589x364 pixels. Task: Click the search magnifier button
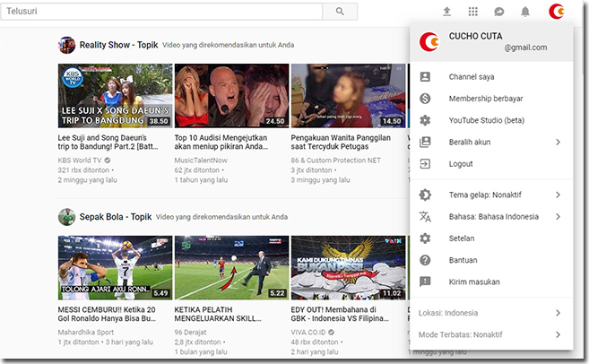[x=340, y=12]
